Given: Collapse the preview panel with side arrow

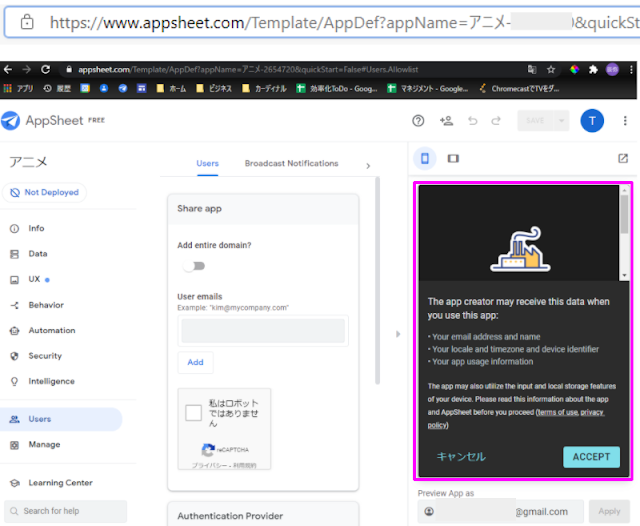Looking at the screenshot, I should coord(398,334).
